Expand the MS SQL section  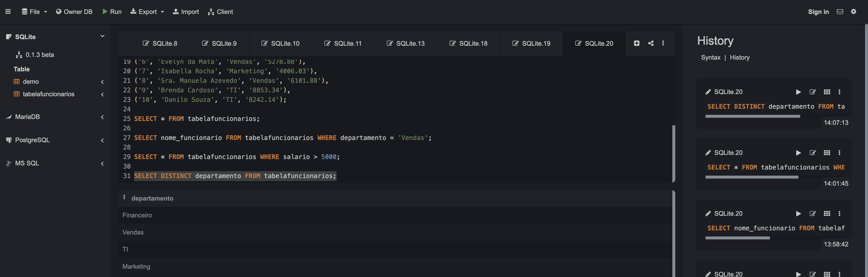102,164
